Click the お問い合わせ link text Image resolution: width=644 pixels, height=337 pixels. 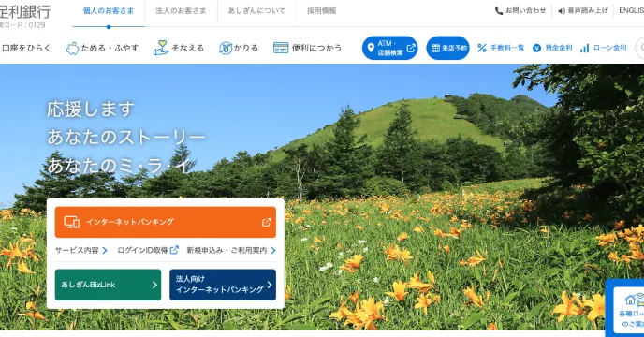tap(525, 11)
